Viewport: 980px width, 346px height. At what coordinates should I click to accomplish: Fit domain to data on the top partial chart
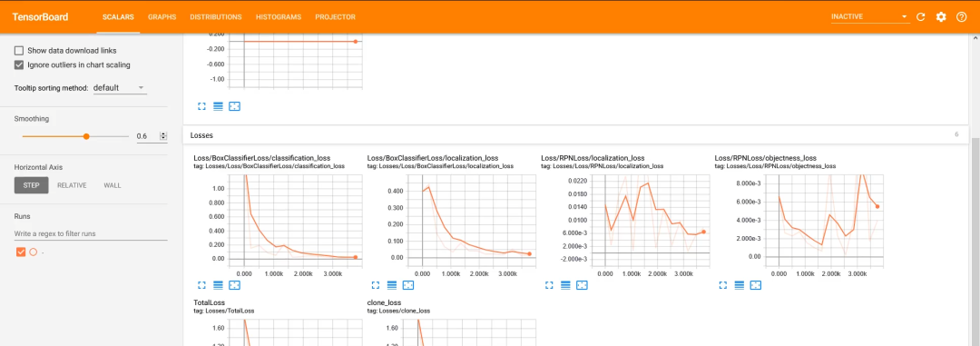pyautogui.click(x=234, y=106)
